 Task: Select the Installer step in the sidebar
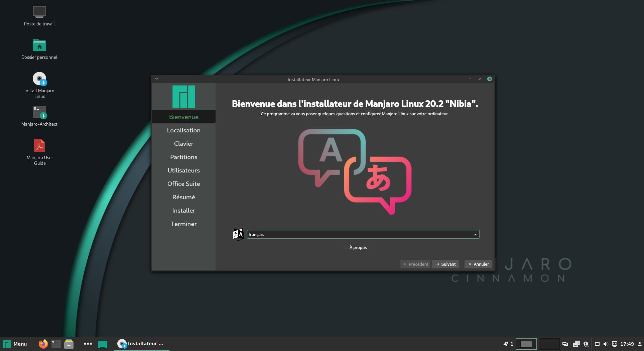point(184,210)
